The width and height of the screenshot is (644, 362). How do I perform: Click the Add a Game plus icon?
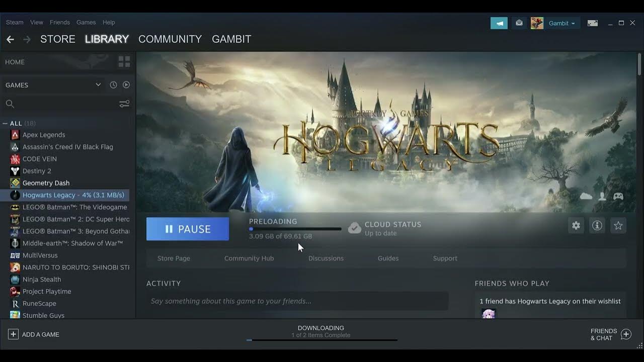(x=13, y=334)
